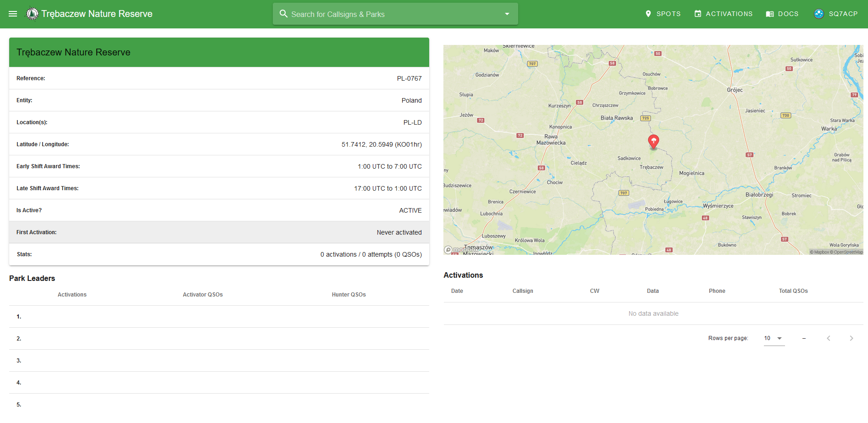Sort activations by Total QSOs column
This screenshot has height=423, width=868.
click(793, 291)
